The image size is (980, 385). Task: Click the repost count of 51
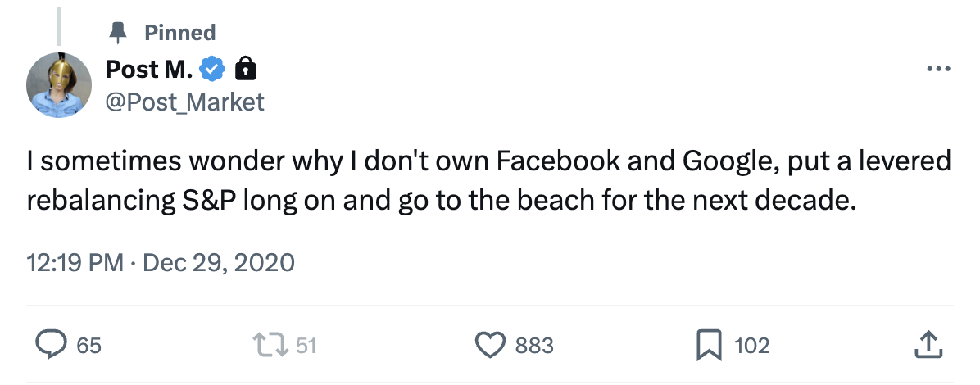(x=306, y=346)
